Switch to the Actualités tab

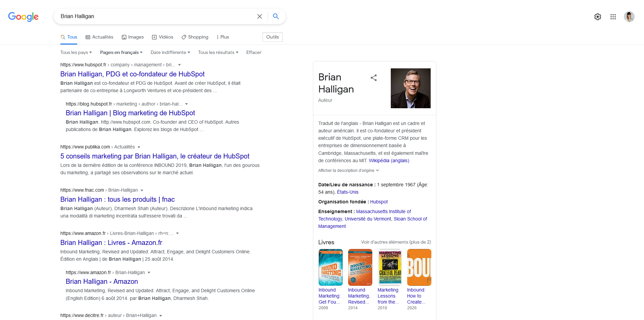pos(99,37)
